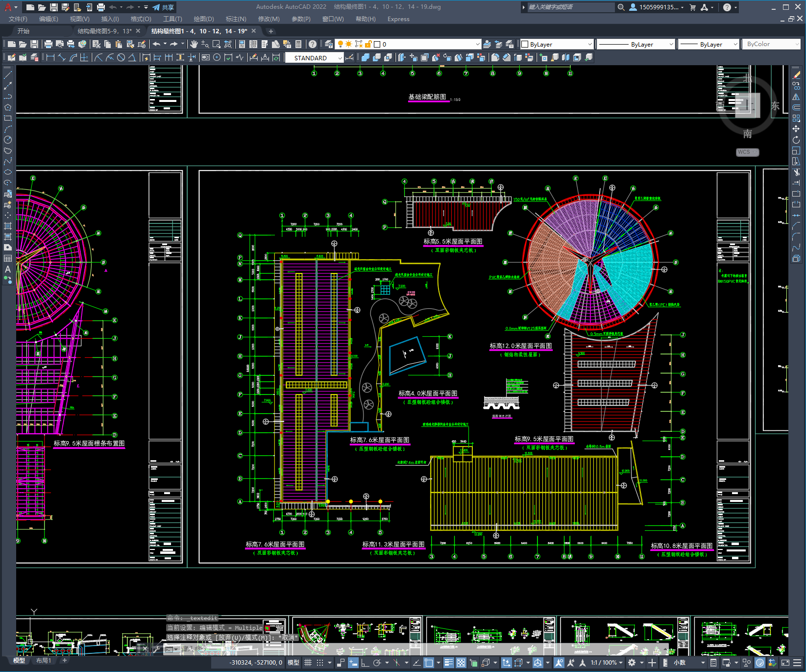Screen dimensions: 806x672
Task: Select the Rectangle tool in left toolbar
Action: click(8, 118)
